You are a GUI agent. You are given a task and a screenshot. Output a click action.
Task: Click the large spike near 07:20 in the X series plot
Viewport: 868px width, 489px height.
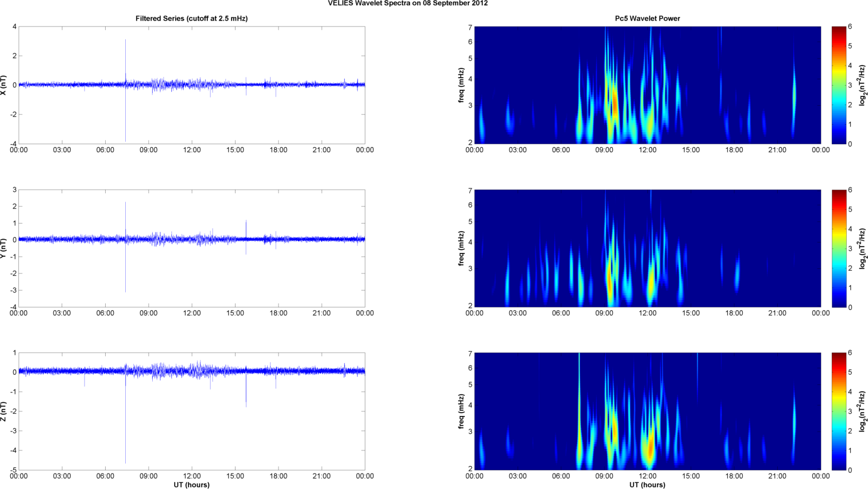pyautogui.click(x=125, y=90)
